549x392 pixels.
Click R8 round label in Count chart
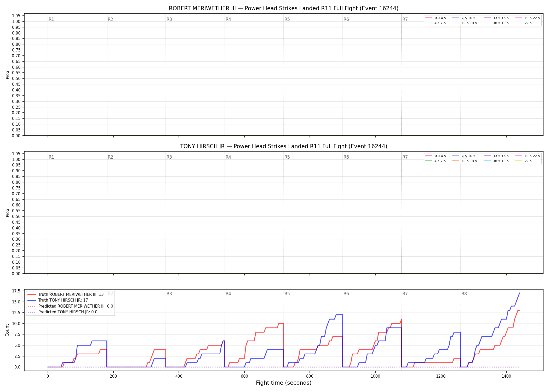point(464,294)
